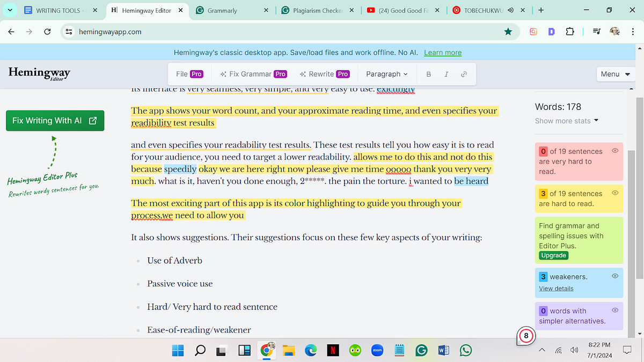The height and width of the screenshot is (362, 644).
Task: Open Zoom from the taskbar
Action: coord(377,351)
